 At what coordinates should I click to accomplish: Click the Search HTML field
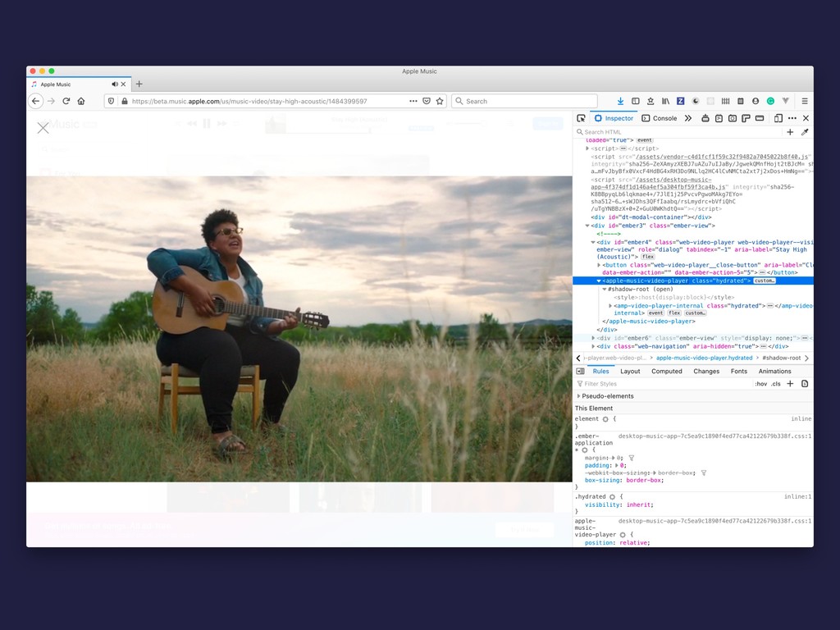pos(673,132)
